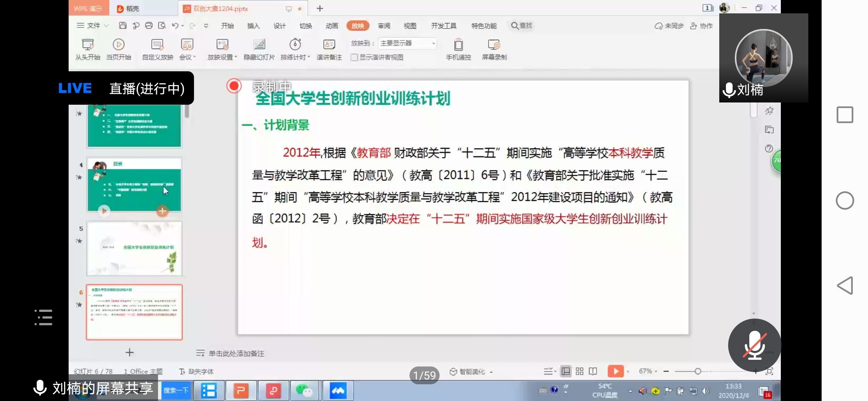Start 屏幕录制 screen recording

tap(494, 45)
